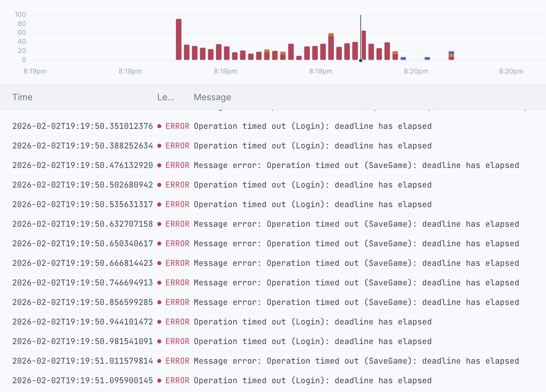Sort logs by the Time column header
This screenshot has width=546, height=392.
click(x=22, y=97)
